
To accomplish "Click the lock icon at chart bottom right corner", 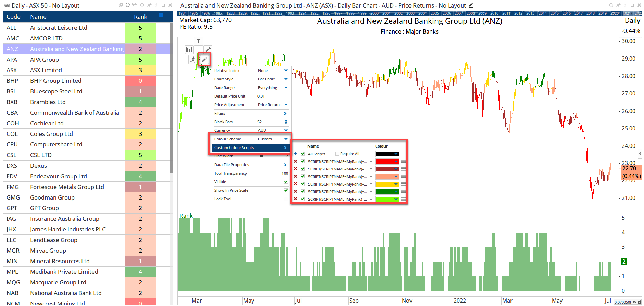I will click(x=639, y=302).
